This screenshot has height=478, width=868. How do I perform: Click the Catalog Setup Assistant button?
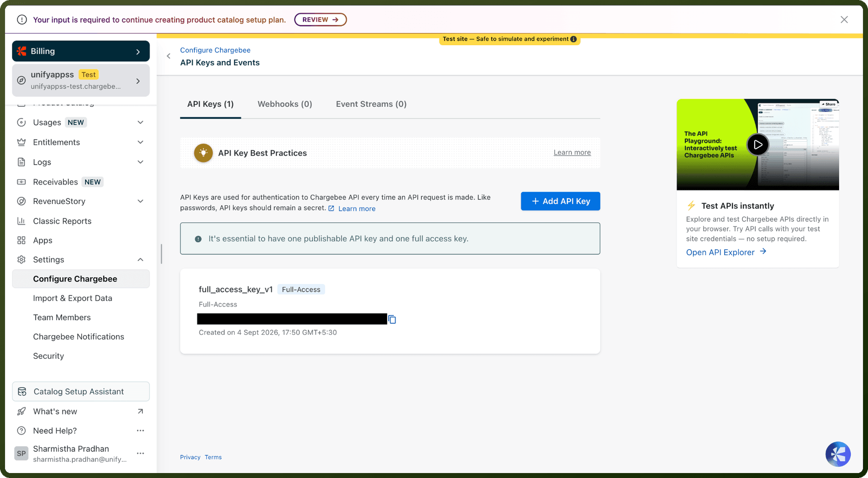click(x=81, y=392)
